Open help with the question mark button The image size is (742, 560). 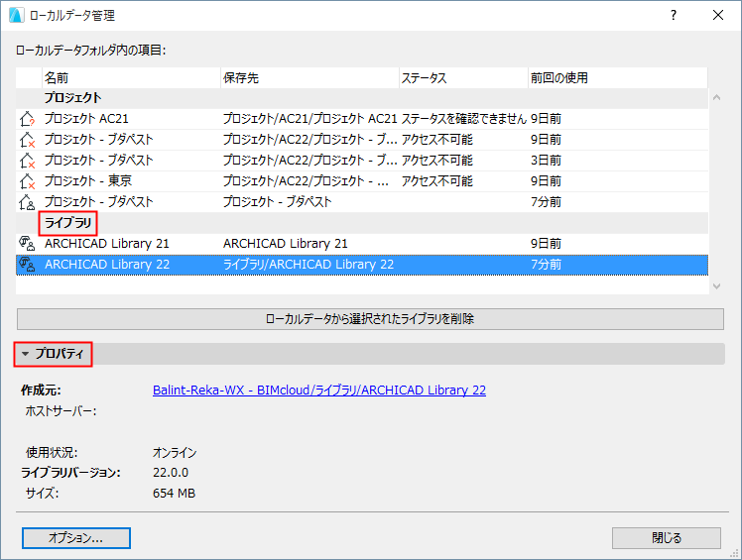pos(674,15)
